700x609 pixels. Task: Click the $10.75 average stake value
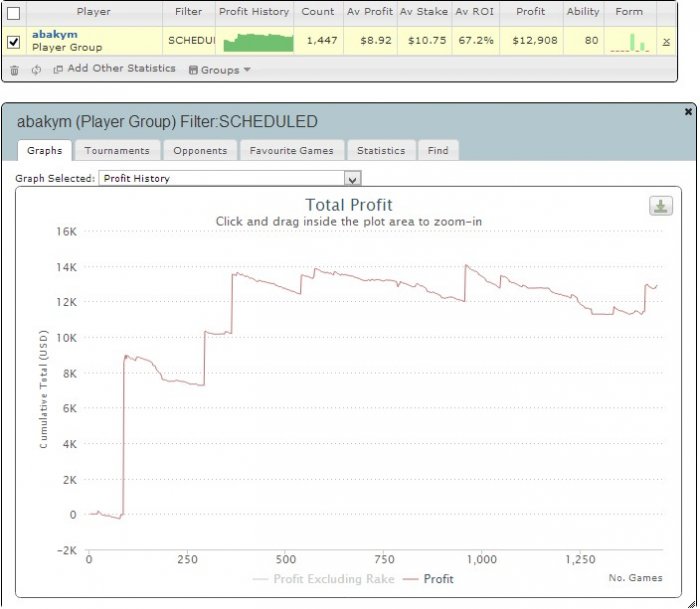(427, 41)
